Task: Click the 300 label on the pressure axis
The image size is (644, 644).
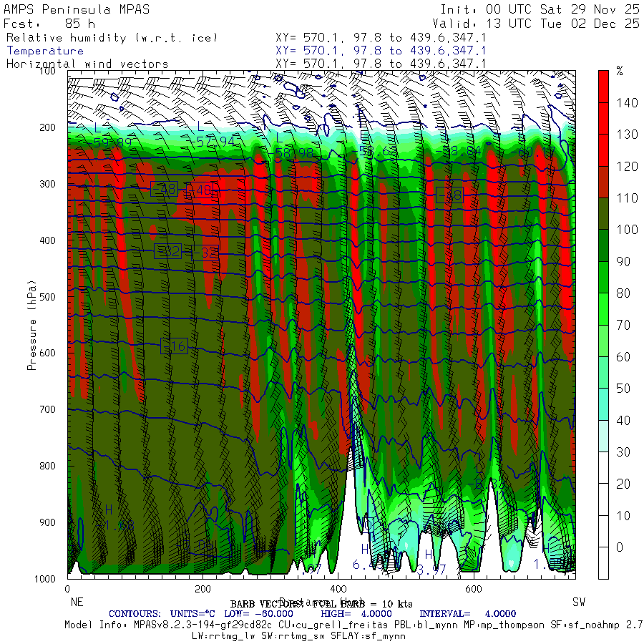Action: (47, 184)
